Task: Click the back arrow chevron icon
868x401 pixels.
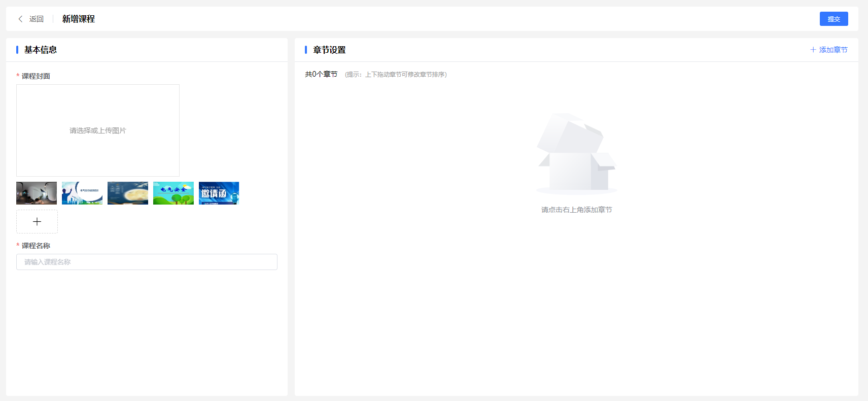Action: click(20, 19)
